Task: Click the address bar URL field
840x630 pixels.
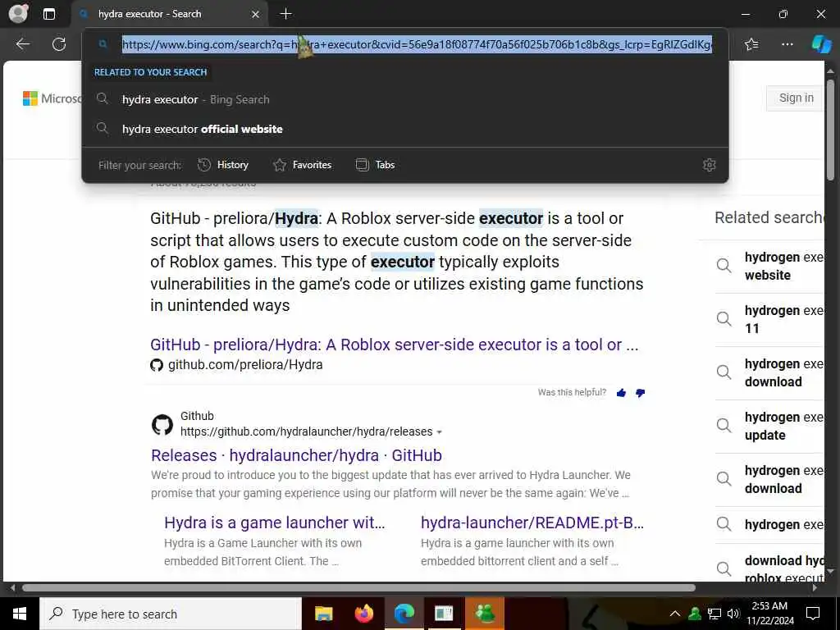Action: tap(417, 44)
